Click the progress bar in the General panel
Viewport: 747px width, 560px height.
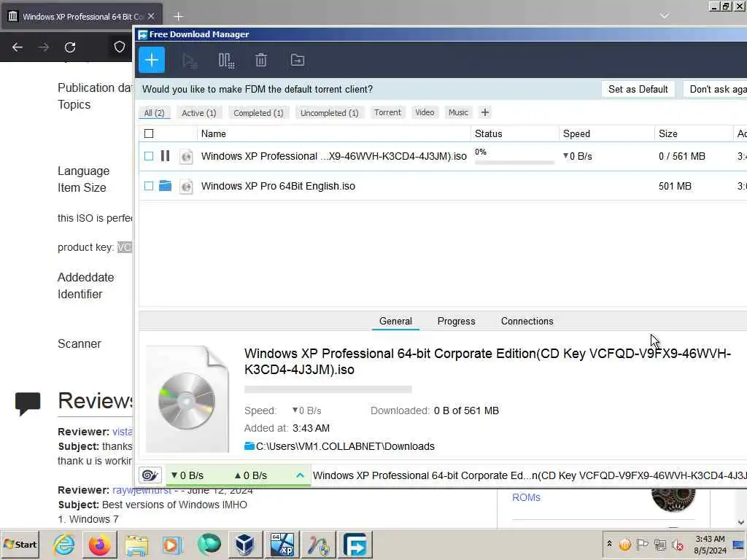[x=328, y=389]
